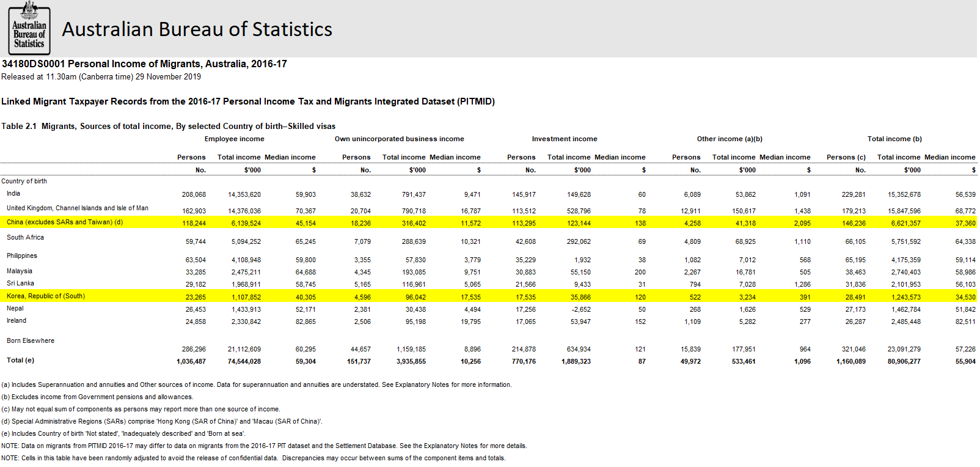Select the United Kingdom, Channel Islands row label
The image size is (980, 467).
[x=78, y=208]
